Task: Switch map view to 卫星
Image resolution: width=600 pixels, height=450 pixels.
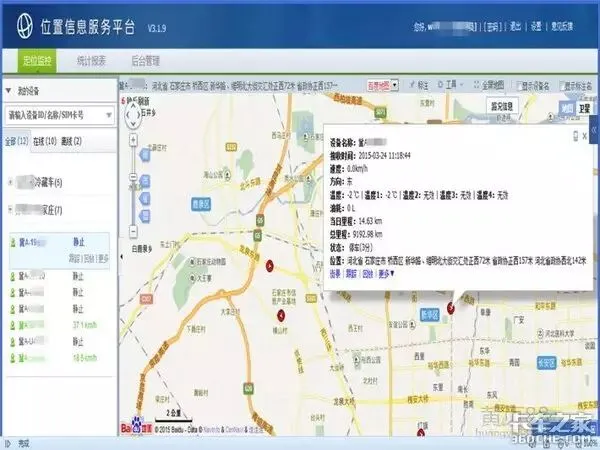Action: pos(584,109)
